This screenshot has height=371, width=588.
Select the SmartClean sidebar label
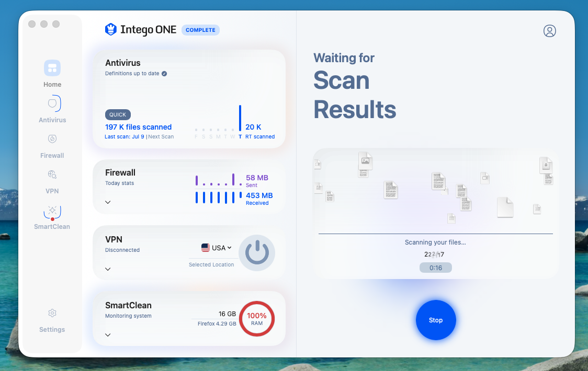(x=52, y=227)
